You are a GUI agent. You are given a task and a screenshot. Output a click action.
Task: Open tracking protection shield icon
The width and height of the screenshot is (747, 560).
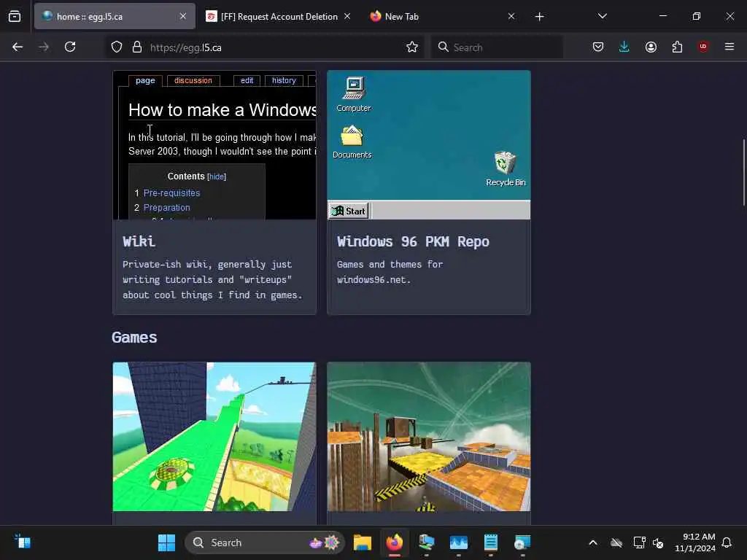(x=117, y=47)
